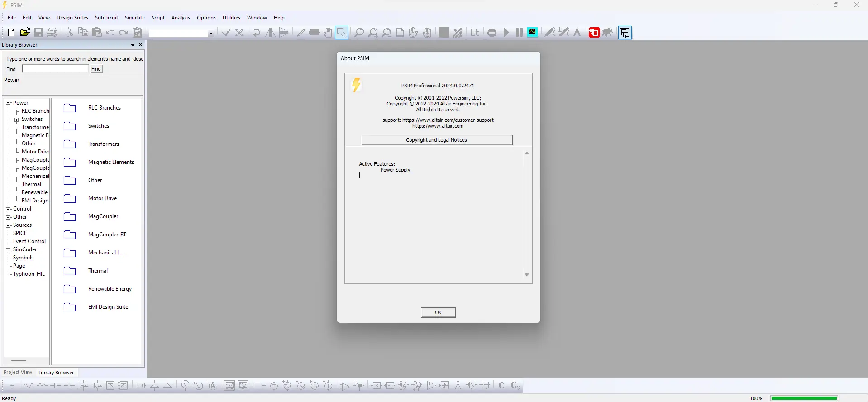Select the text annotation A tool
The height and width of the screenshot is (402, 868).
coord(577,32)
